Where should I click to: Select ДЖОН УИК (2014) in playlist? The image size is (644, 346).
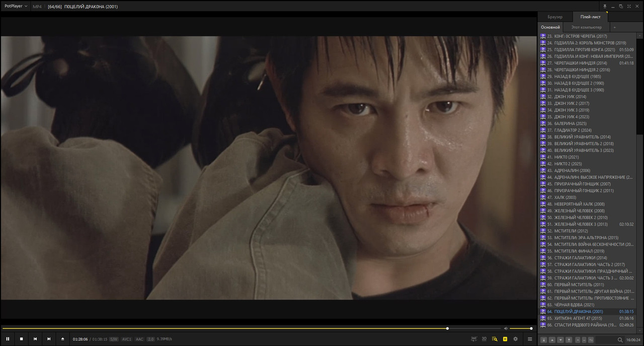587,97
